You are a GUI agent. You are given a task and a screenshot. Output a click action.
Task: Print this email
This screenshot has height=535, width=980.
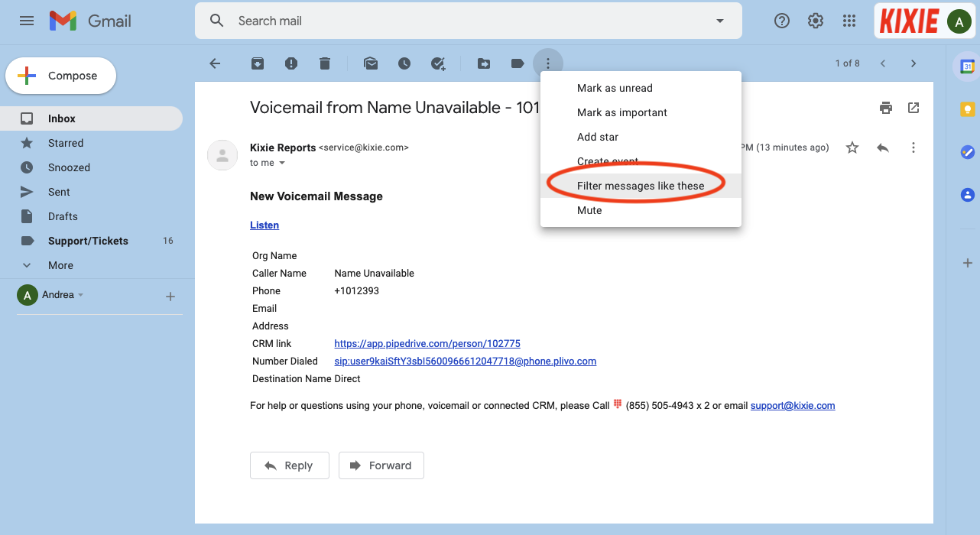[x=886, y=108]
